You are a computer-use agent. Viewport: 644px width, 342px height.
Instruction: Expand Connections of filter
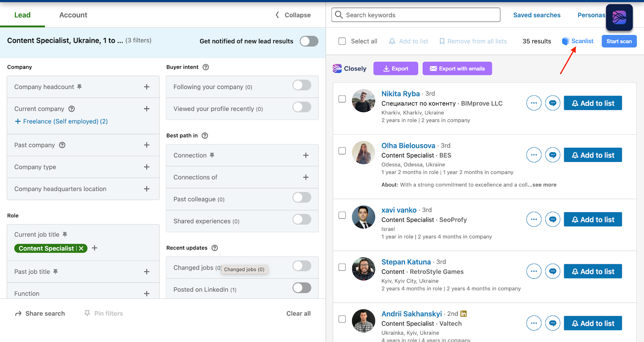(x=306, y=177)
